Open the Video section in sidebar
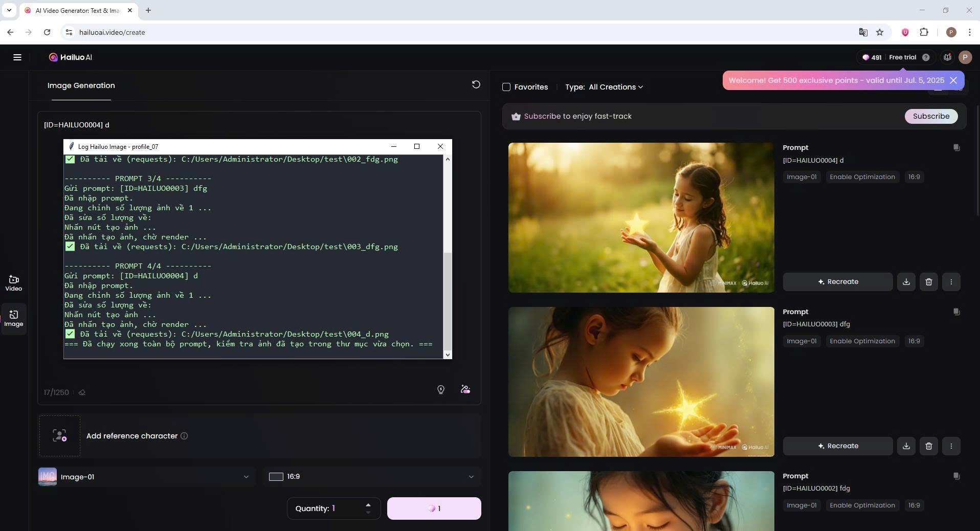This screenshot has height=531, width=980. (x=14, y=283)
